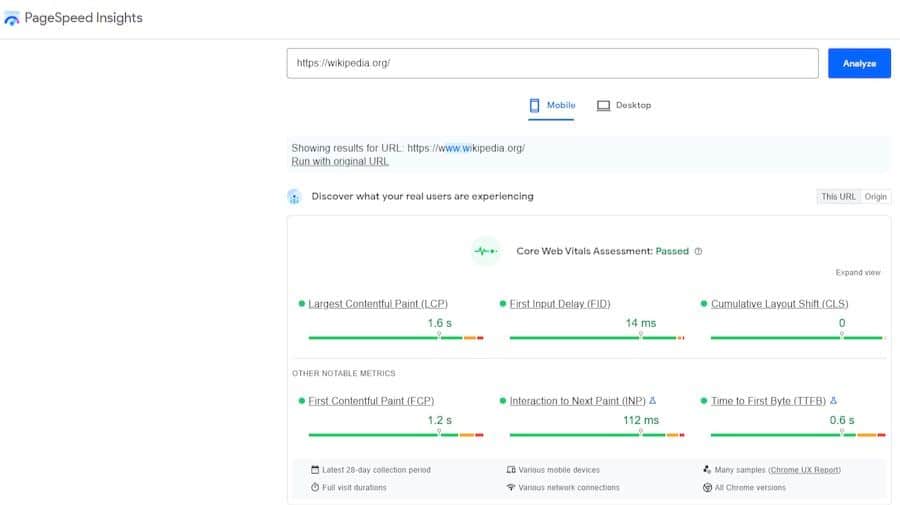Click the Various mobile devices icon

pos(511,469)
